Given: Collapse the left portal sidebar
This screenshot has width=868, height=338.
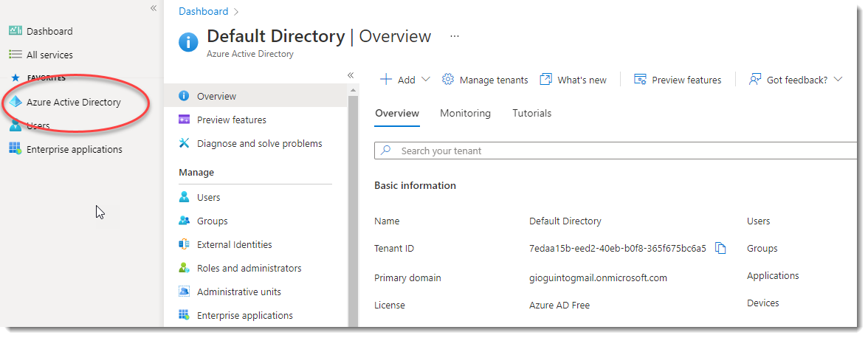Looking at the screenshot, I should click(x=154, y=8).
